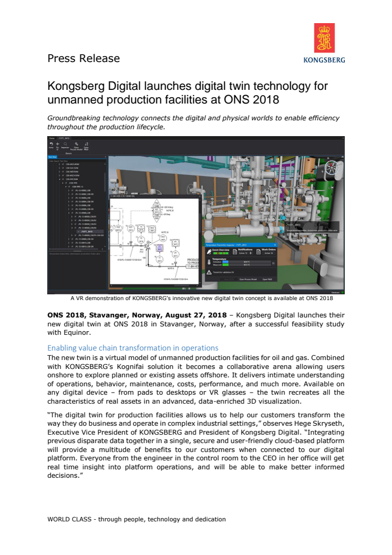Click the greyed Open CCTV button
Screen dimensions: 392x555
pyautogui.click(x=229, y=279)
